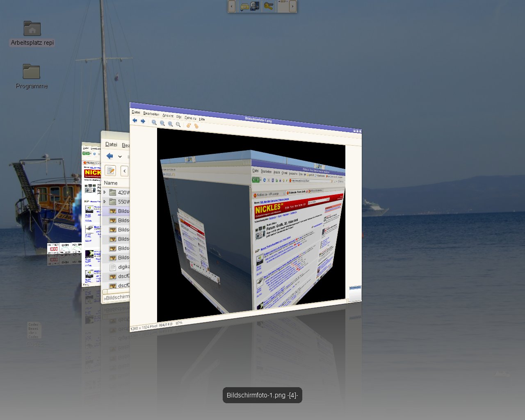Screen dimensions: 525x420
Task: Click the yellow NICKLES logo in browser
Action: click(x=93, y=173)
